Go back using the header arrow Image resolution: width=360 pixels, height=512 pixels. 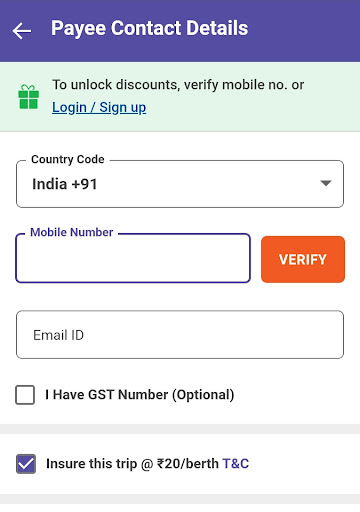pyautogui.click(x=22, y=31)
